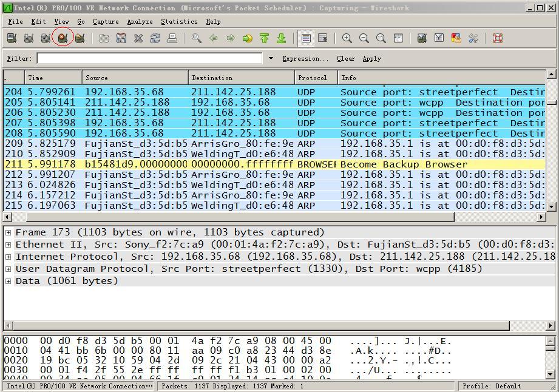Click the Find packet magnifier icon
The image size is (559, 392).
point(196,38)
